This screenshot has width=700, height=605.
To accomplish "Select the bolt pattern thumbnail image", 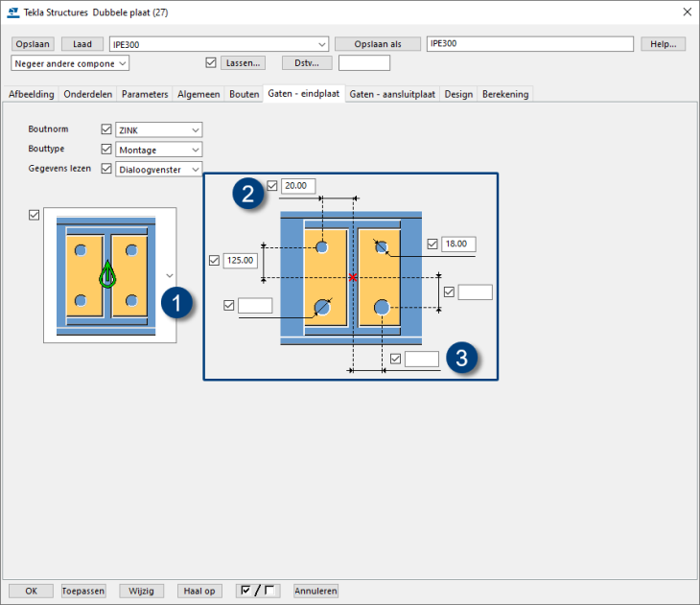I will pos(107,275).
